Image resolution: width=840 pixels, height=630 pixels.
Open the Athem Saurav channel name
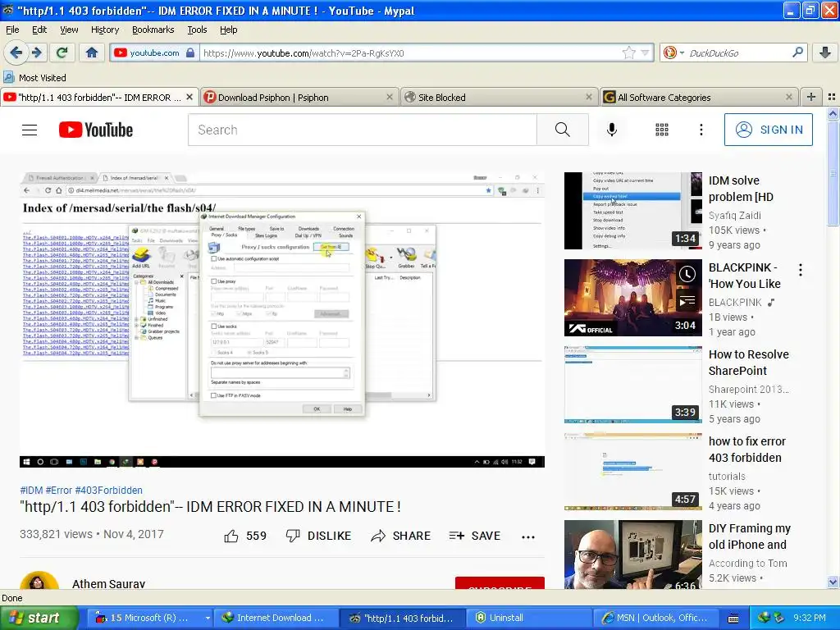[x=109, y=583]
